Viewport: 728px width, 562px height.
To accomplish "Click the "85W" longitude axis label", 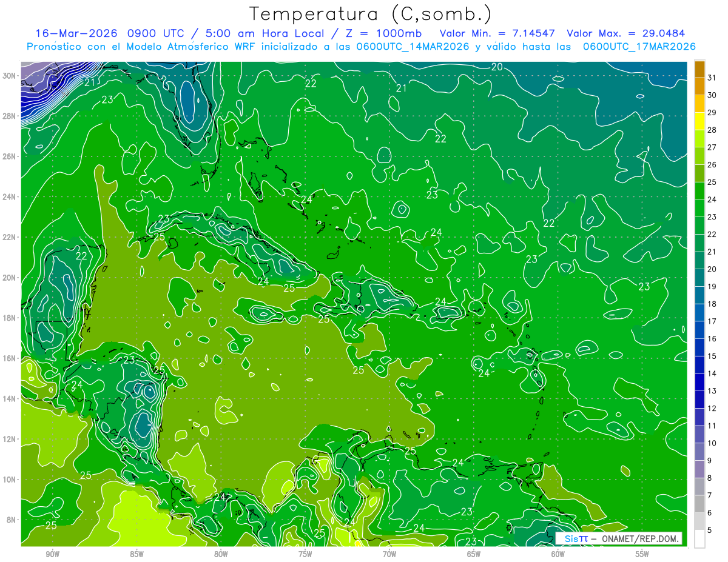I will click(136, 554).
